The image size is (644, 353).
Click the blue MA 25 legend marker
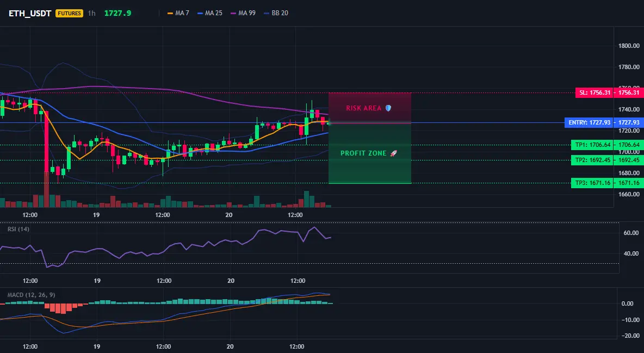(200, 13)
